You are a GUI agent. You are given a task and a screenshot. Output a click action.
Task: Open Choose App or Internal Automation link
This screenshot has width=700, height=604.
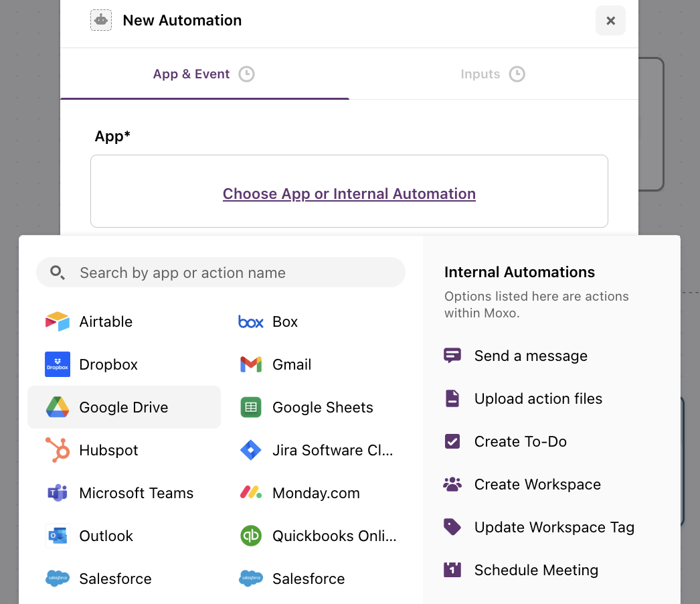[349, 194]
